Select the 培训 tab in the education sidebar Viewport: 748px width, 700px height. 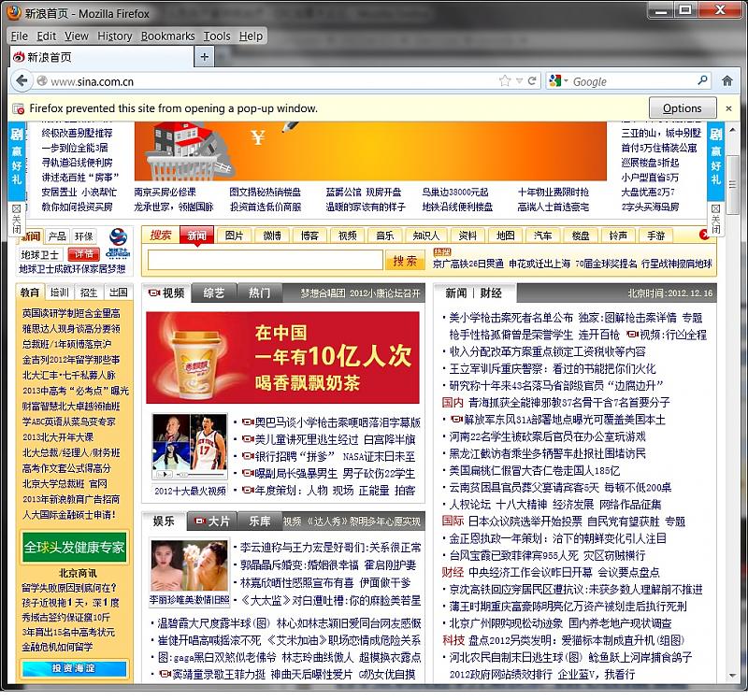pyautogui.click(x=60, y=293)
